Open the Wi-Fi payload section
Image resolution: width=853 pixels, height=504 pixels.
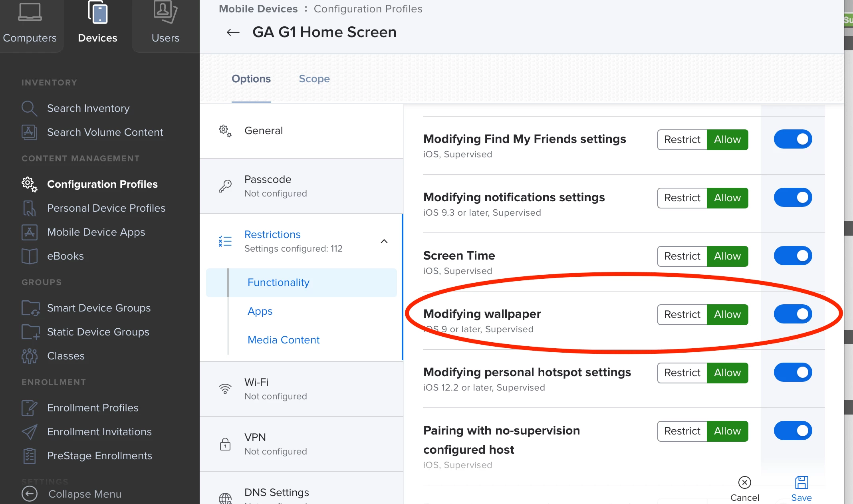pos(302,389)
